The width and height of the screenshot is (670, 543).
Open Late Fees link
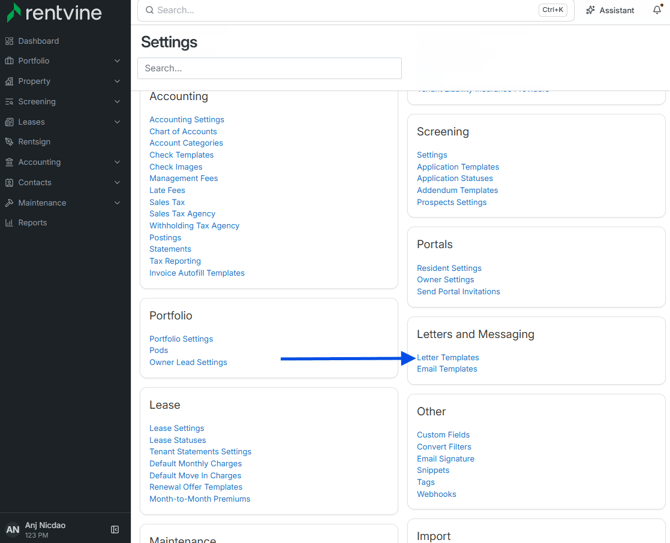tap(167, 191)
